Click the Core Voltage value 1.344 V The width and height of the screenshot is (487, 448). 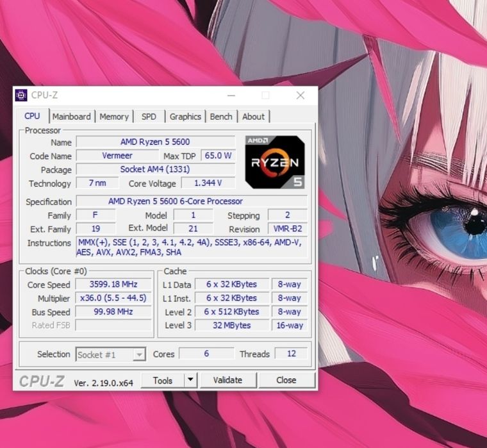click(x=208, y=183)
